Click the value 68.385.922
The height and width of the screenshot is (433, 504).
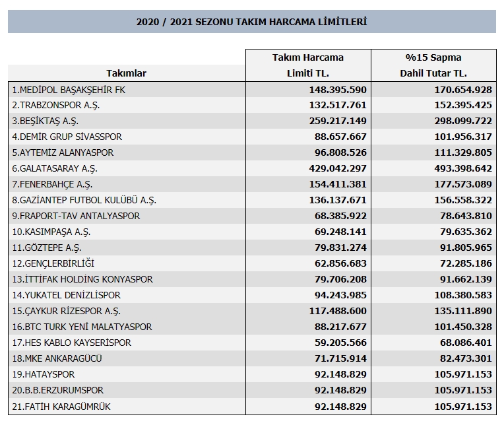coord(340,216)
